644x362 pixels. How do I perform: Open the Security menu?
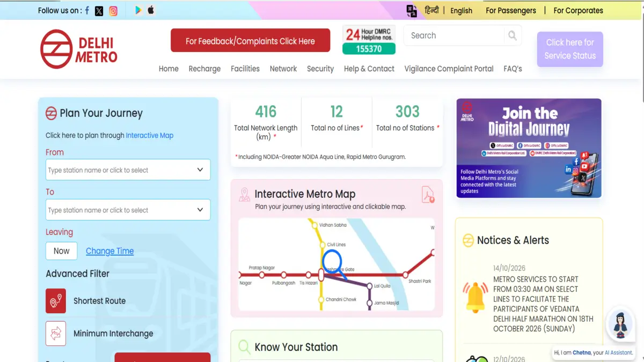click(320, 69)
